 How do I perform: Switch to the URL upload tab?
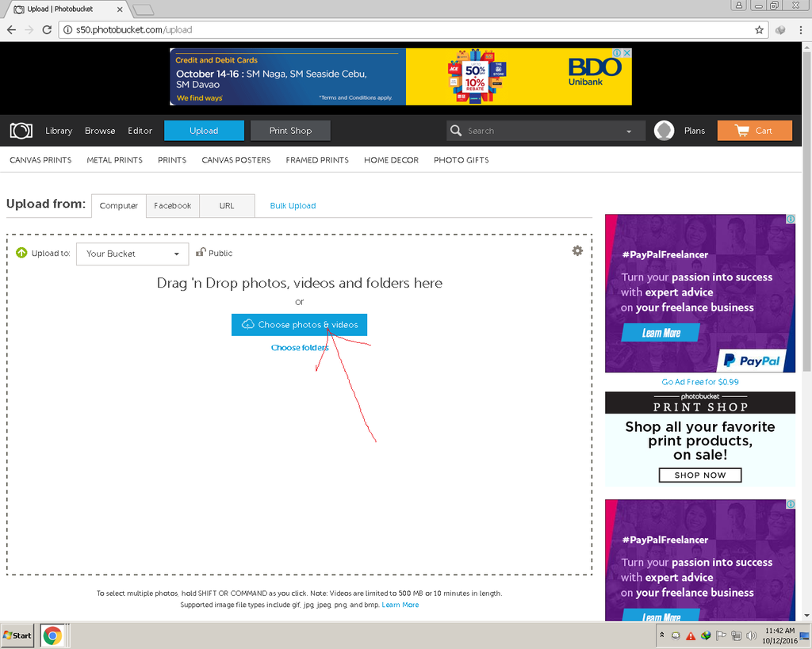pyautogui.click(x=227, y=205)
